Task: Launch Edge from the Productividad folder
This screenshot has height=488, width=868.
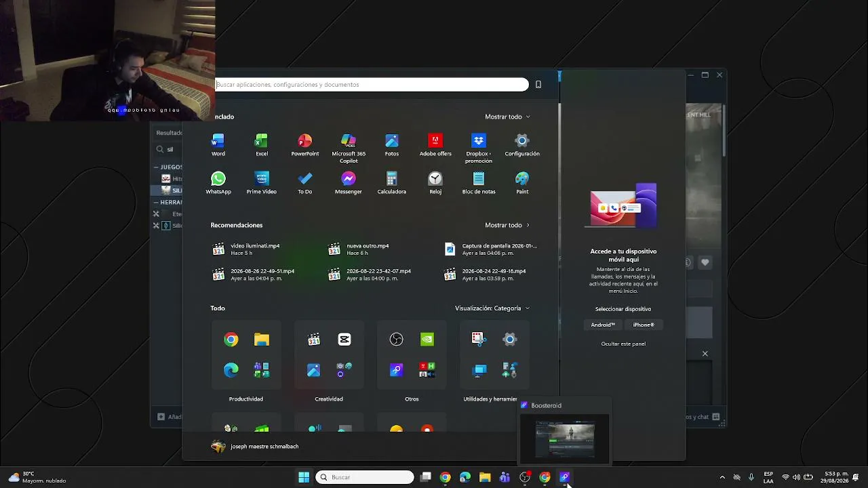Action: click(x=231, y=370)
